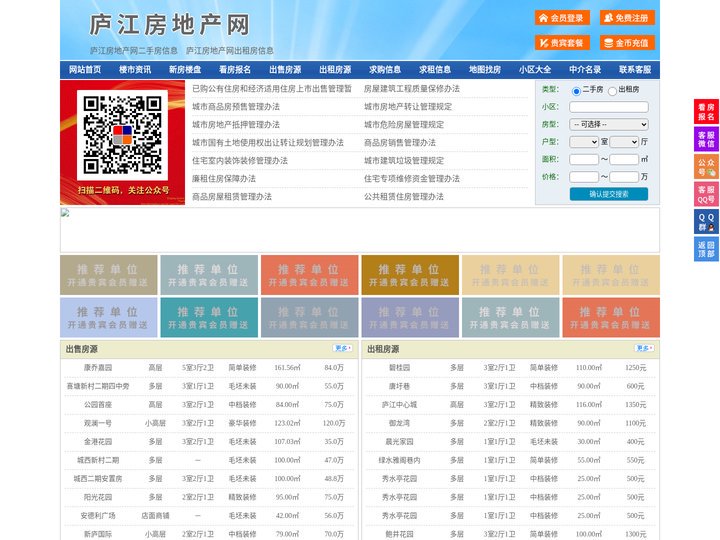Open the 贵宾套餐 VIP package button
The width and height of the screenshot is (720, 540).
(562, 43)
